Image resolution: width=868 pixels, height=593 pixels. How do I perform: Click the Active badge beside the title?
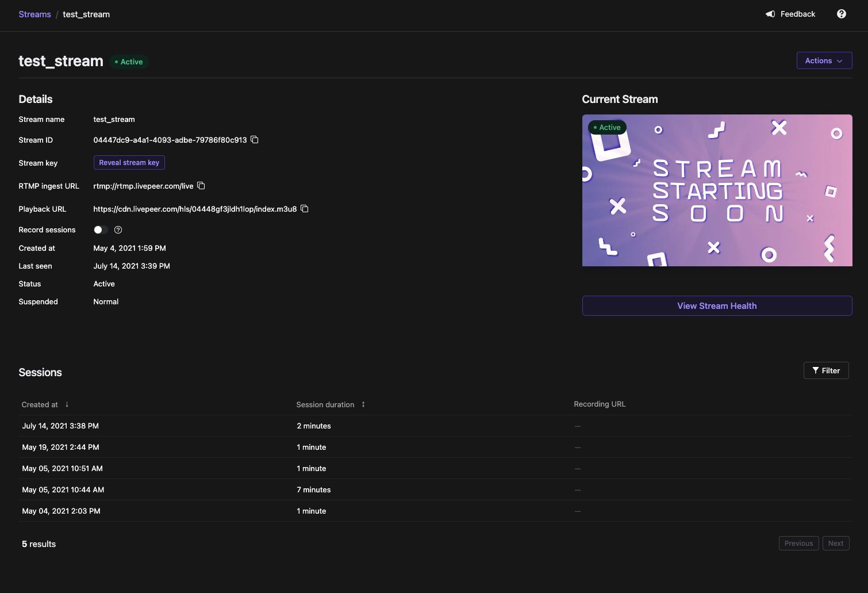tap(129, 62)
